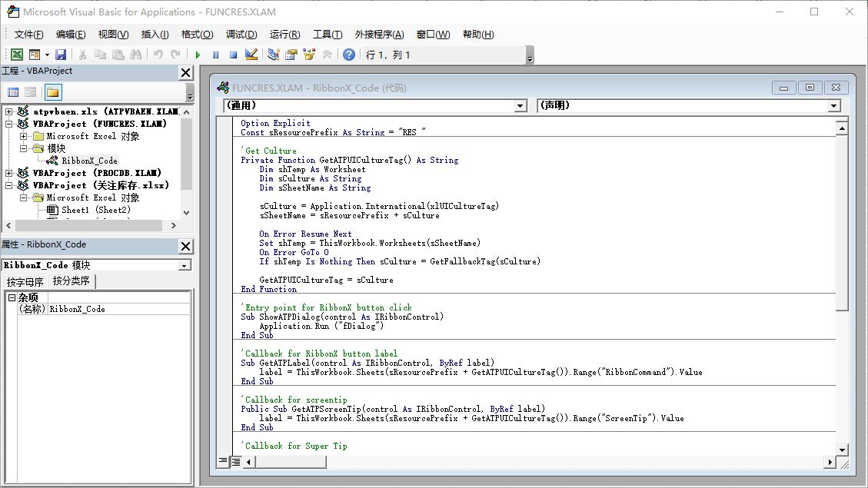Collapse the VBAProject (关注库存.xlsx) node
This screenshot has height=488, width=868.
click(9, 185)
